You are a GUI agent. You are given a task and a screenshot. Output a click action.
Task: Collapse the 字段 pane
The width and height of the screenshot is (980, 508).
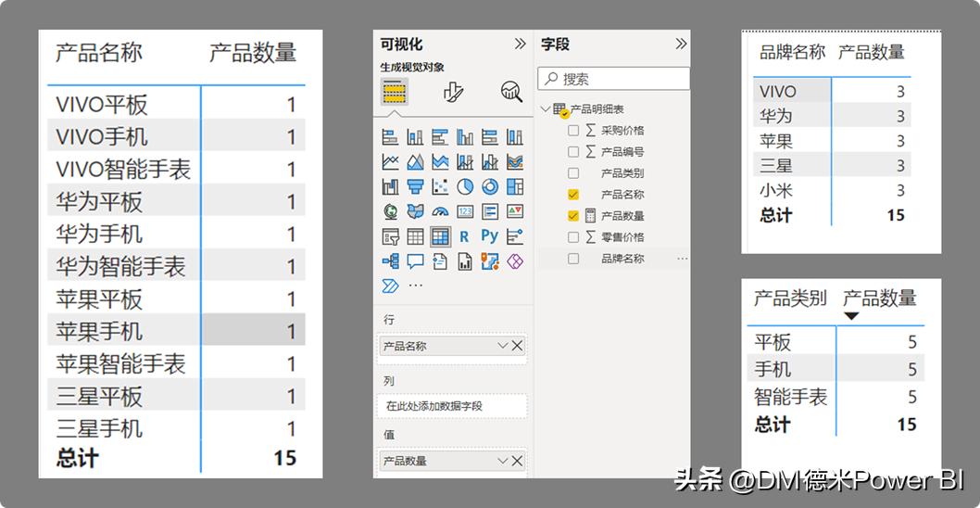click(x=681, y=44)
